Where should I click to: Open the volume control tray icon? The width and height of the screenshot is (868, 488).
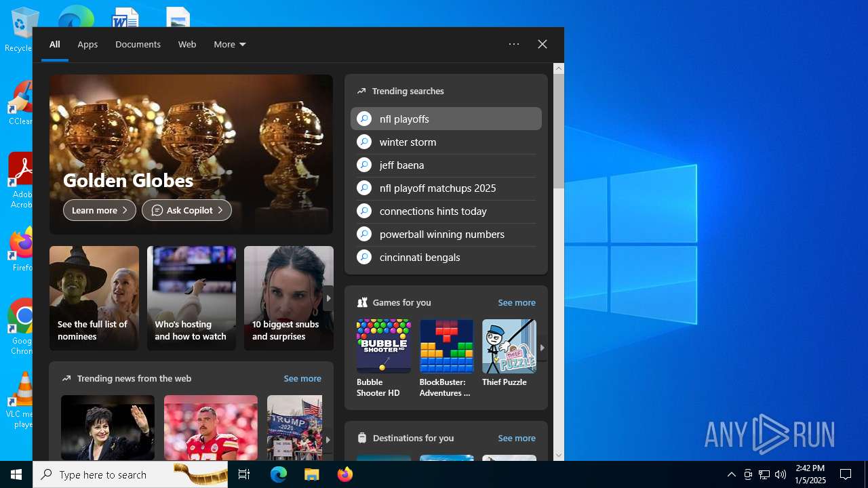point(781,474)
